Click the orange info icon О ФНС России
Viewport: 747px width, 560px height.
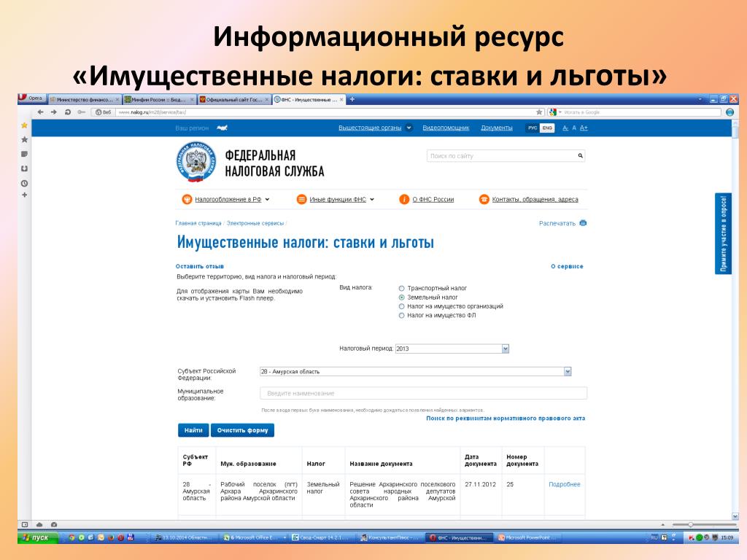pyautogui.click(x=404, y=200)
